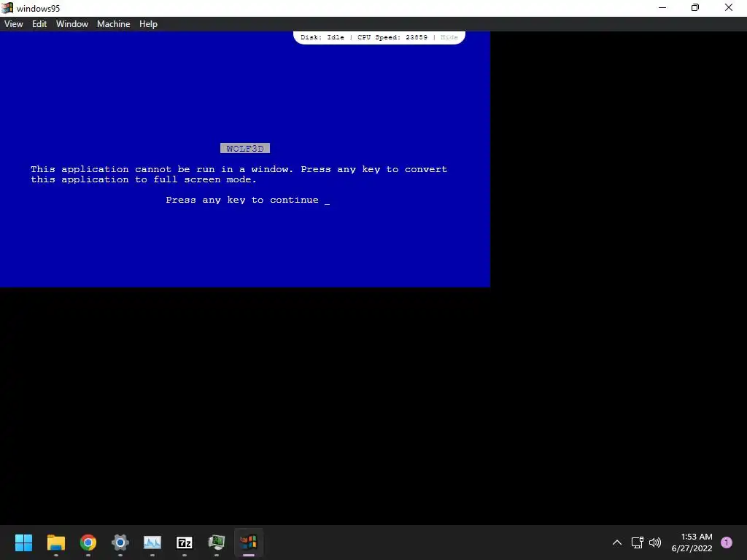Open the clock showing 1:53 AM
The height and width of the screenshot is (560, 747).
point(692,542)
